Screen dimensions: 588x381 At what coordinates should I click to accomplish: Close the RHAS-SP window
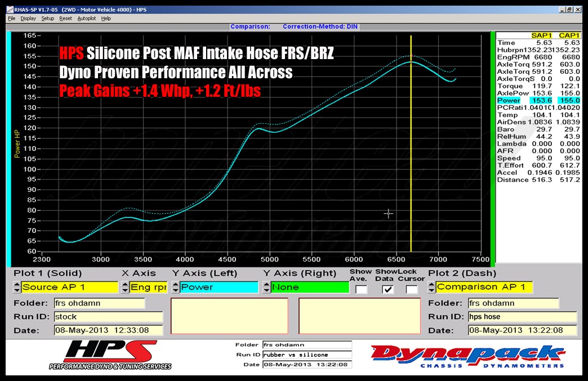tap(577, 10)
